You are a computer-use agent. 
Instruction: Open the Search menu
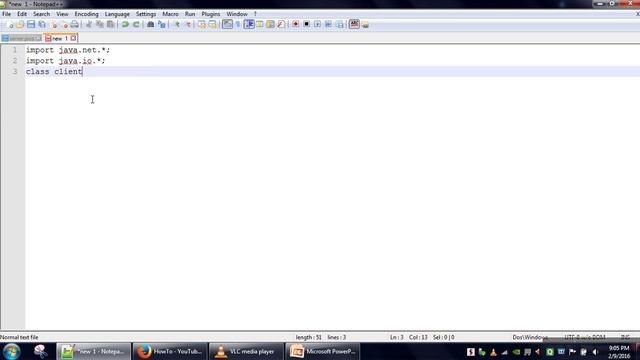41,14
